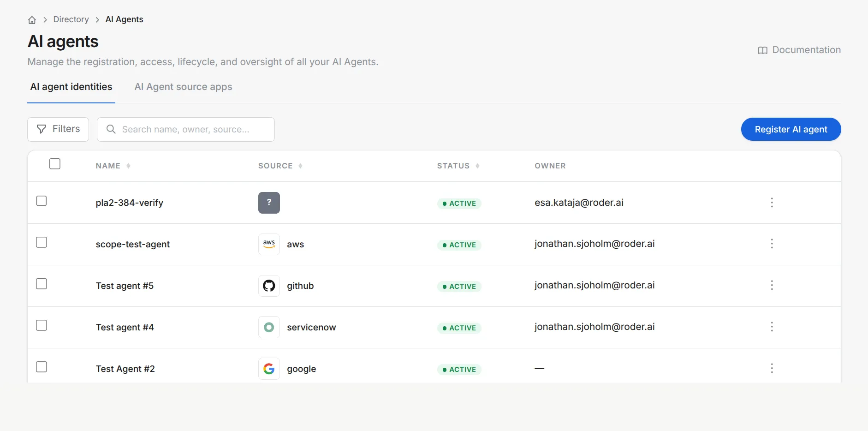
Task: Click ACTIVE badge for Test Agent #2
Action: [459, 370]
